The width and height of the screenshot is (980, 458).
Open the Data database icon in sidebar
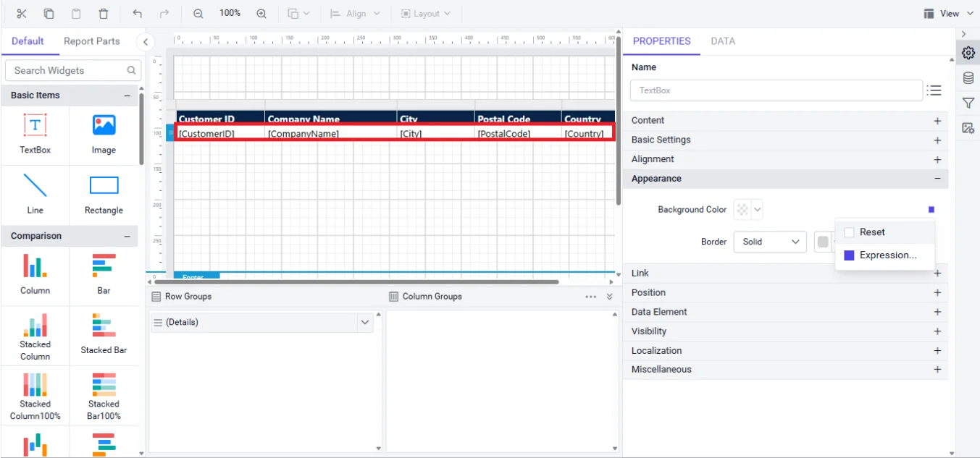(x=968, y=78)
